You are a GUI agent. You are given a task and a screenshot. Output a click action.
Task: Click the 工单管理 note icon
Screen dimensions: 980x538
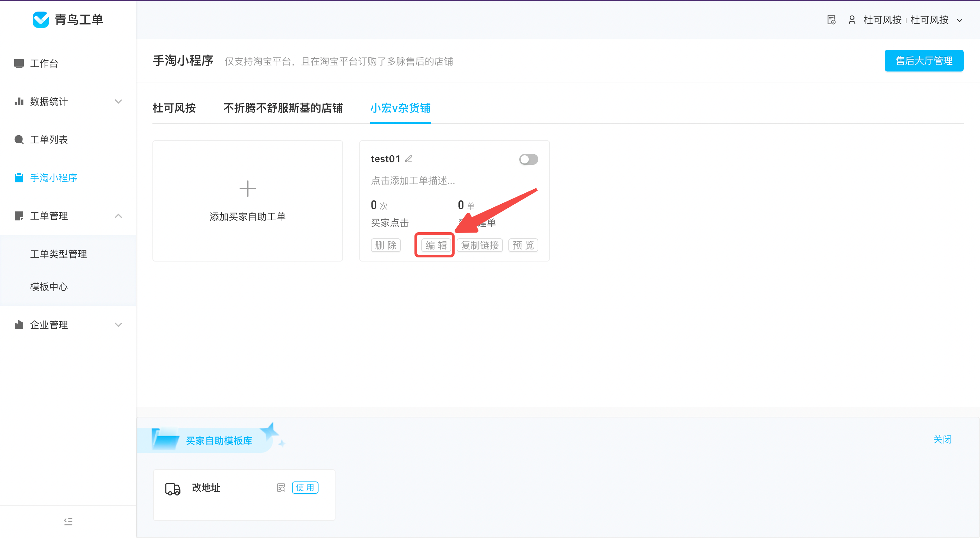coord(19,216)
